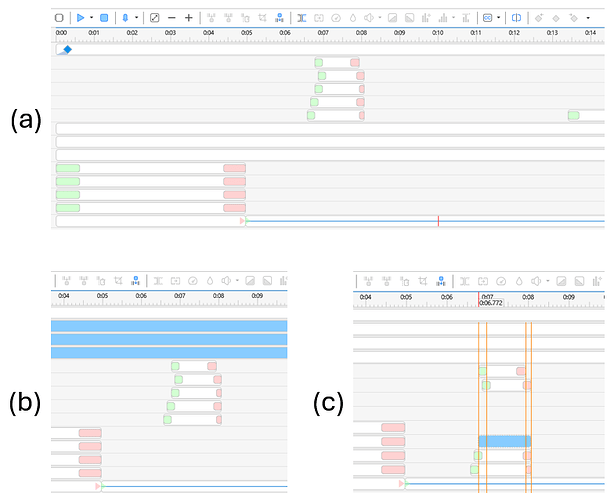Click the filled blue stop button in panel (a)
The height and width of the screenshot is (500, 614).
pos(103,18)
